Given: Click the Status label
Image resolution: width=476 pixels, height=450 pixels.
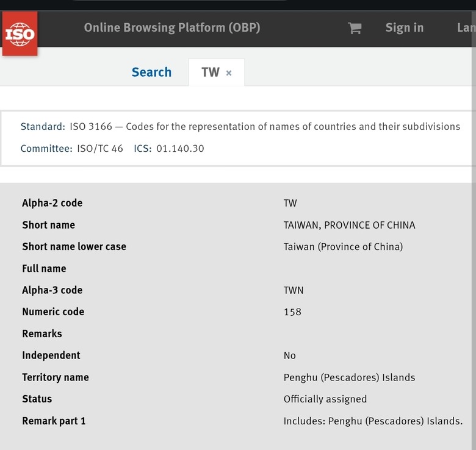Looking at the screenshot, I should 37,399.
